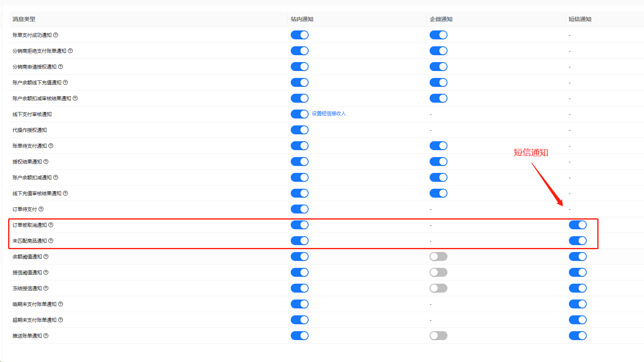
Task: Switch off 企微通知 for 分销商申请授权通知
Action: tap(439, 67)
